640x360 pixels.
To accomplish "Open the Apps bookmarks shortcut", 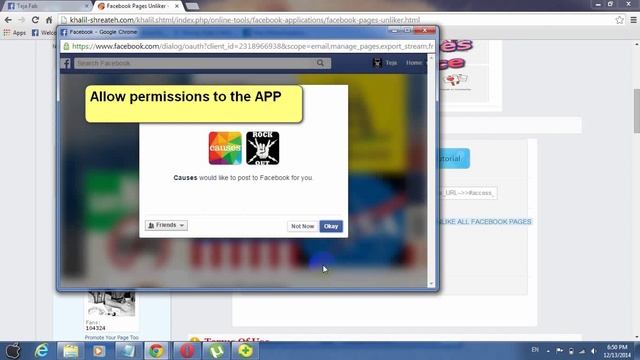I will [15, 33].
